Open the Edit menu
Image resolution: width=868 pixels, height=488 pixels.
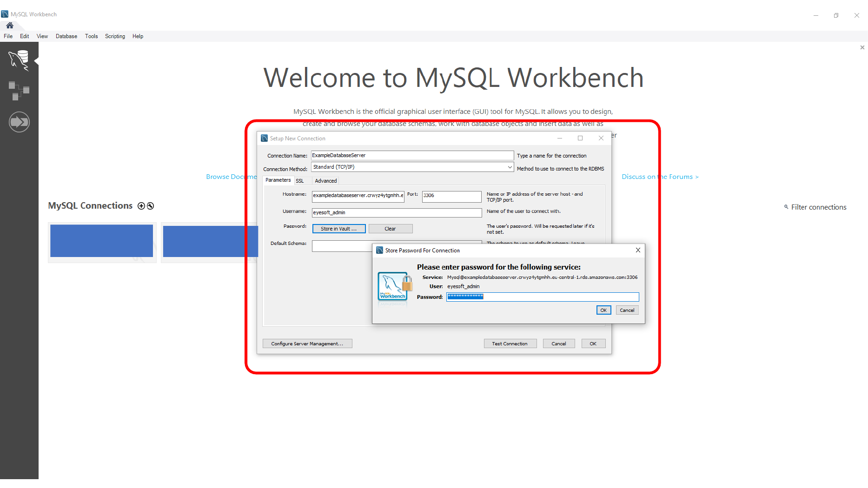[25, 36]
